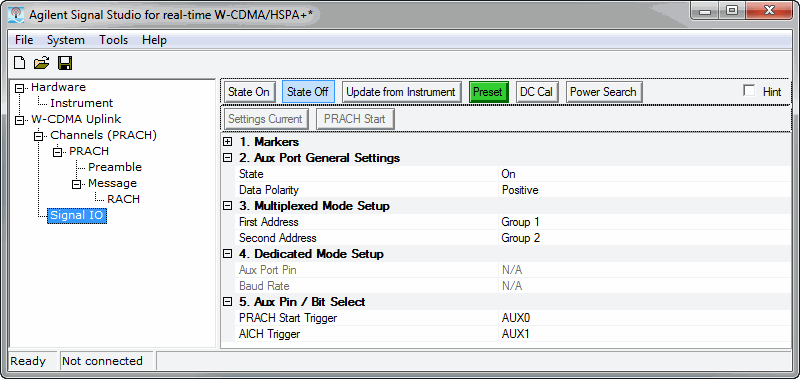Open the Help menu
The image size is (800, 379).
click(154, 40)
